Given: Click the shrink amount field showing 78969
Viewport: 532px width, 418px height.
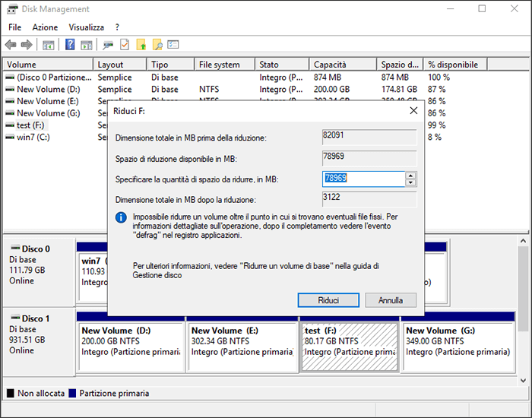Looking at the screenshot, I should click(x=363, y=179).
